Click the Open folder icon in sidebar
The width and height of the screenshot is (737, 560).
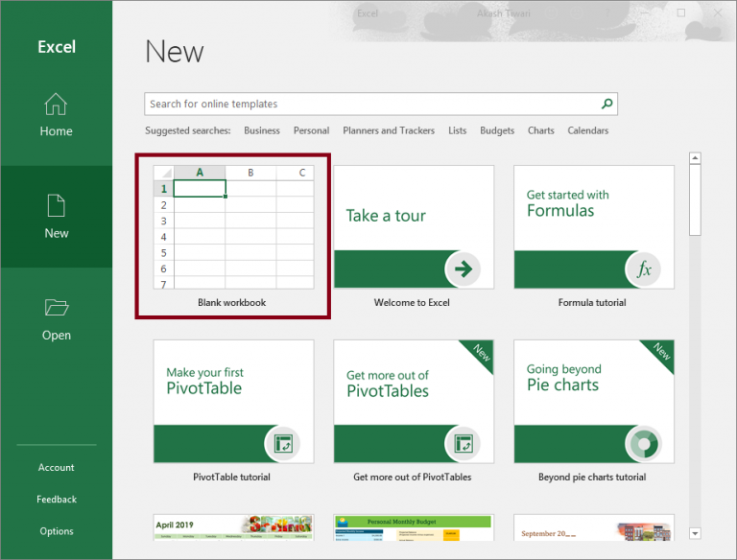[56, 308]
